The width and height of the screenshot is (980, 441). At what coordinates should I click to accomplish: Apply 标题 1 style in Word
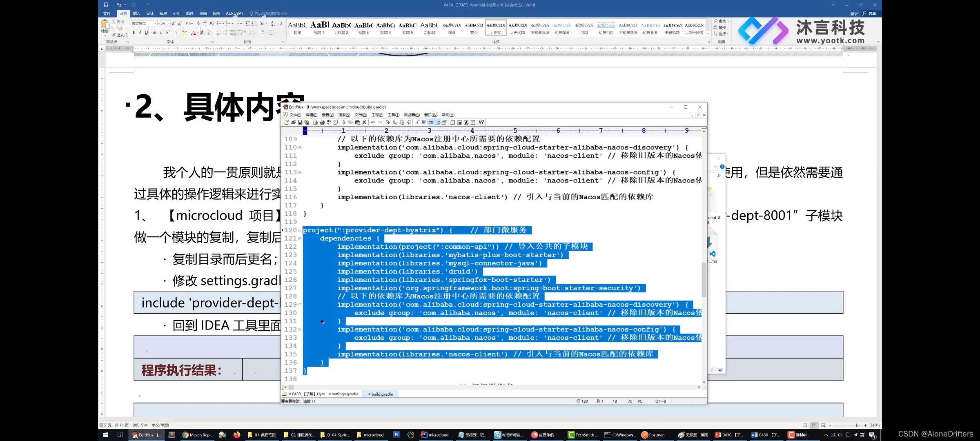(x=319, y=27)
